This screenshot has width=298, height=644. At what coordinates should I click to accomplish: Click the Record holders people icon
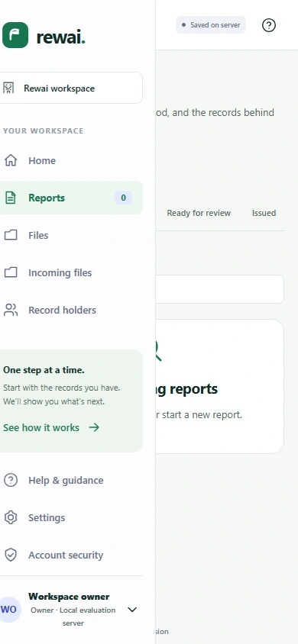[10, 310]
